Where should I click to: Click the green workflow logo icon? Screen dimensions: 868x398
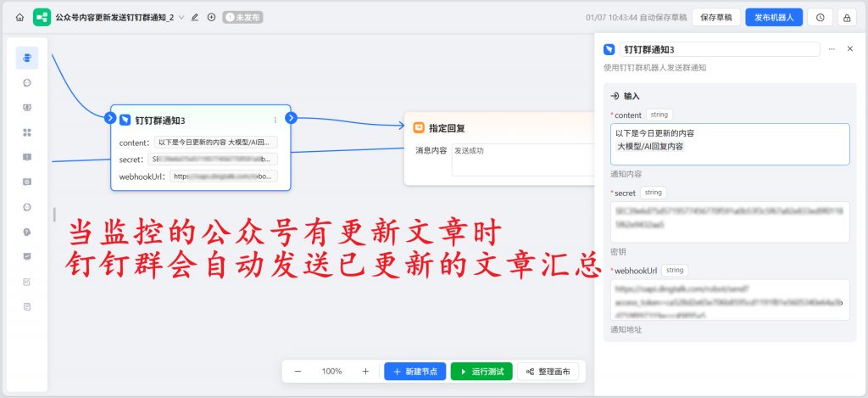click(42, 17)
